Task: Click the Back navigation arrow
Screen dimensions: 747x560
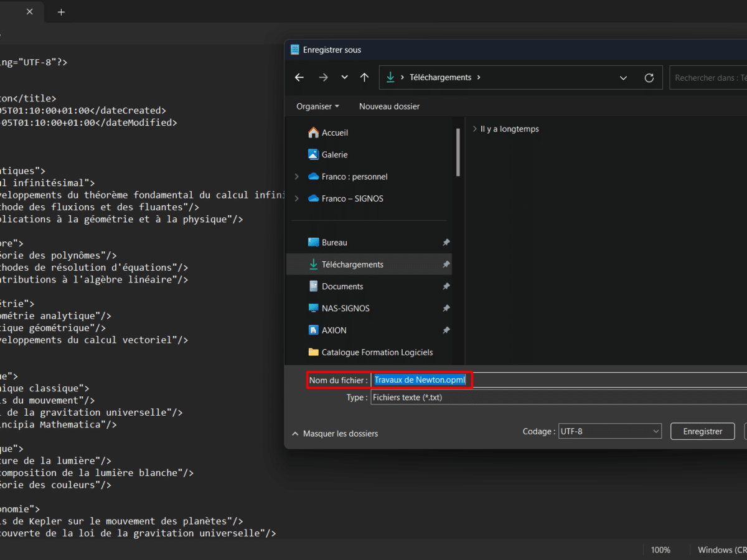Action: (x=299, y=78)
